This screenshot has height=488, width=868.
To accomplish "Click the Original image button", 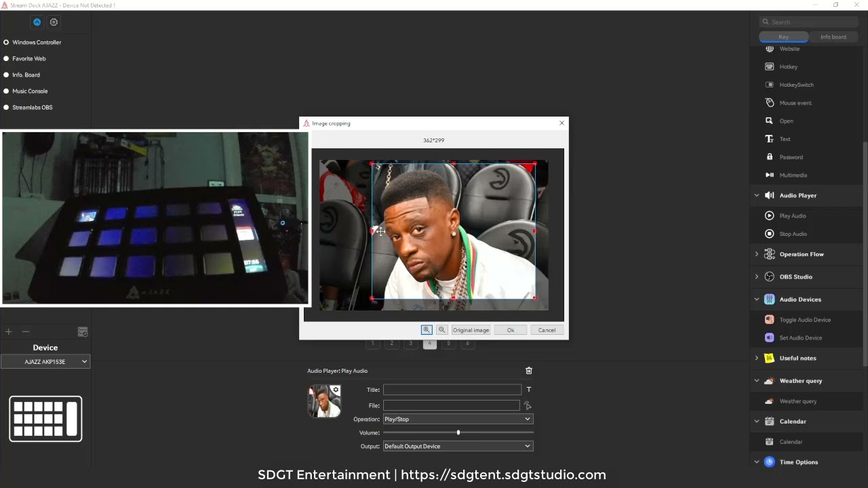I will pyautogui.click(x=471, y=330).
